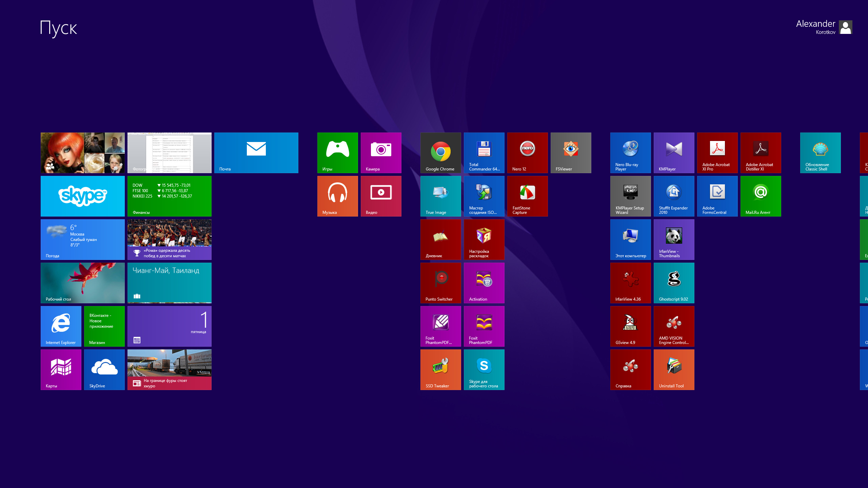This screenshot has width=868, height=488.
Task: Open the Финансы stock tile
Action: 169,196
